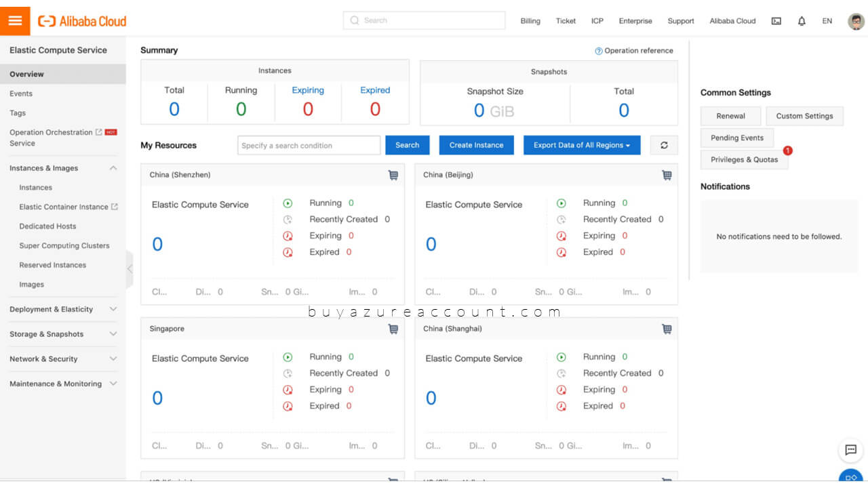Click the Expired clock icon in Singapore card
The width and height of the screenshot is (868, 488).
288,406
